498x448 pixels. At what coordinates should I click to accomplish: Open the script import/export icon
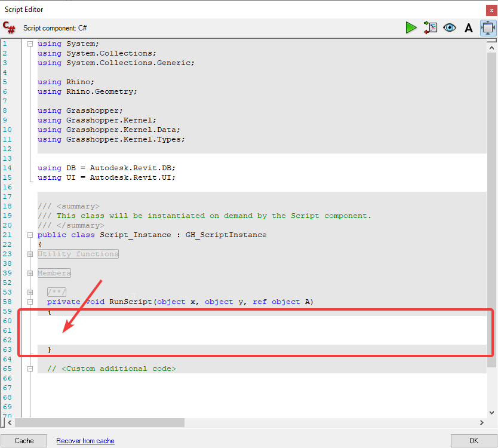pyautogui.click(x=430, y=27)
